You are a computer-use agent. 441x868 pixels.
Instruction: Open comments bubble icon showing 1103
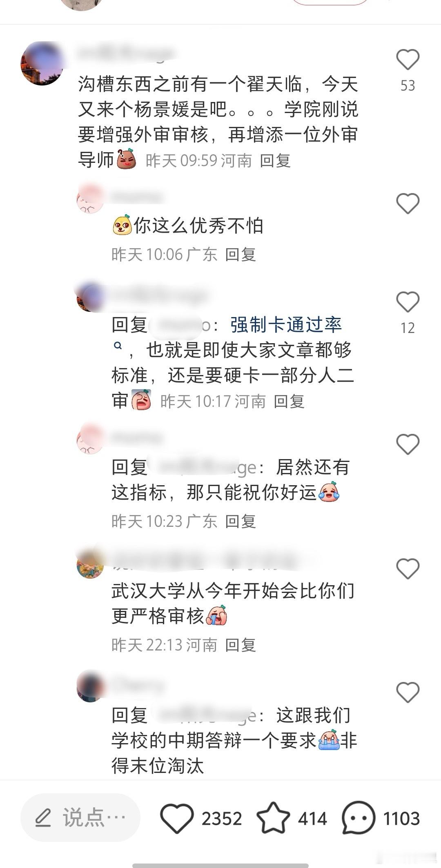358,818
